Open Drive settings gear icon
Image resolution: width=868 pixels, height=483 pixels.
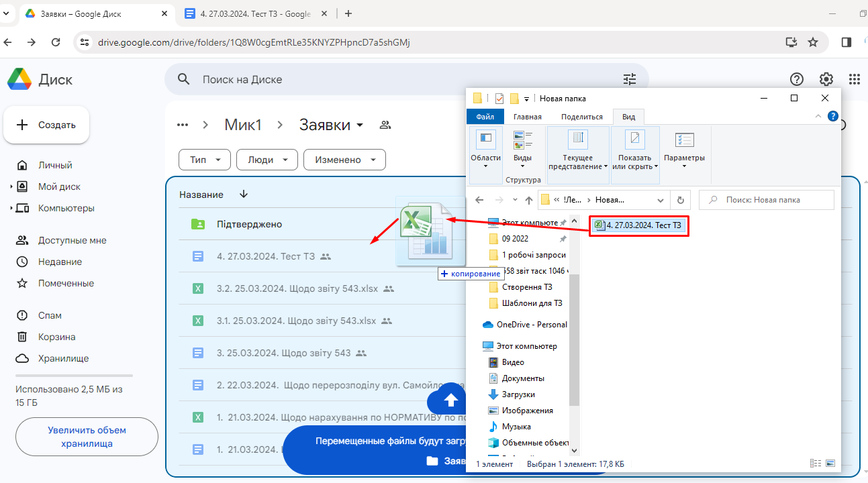(x=826, y=79)
